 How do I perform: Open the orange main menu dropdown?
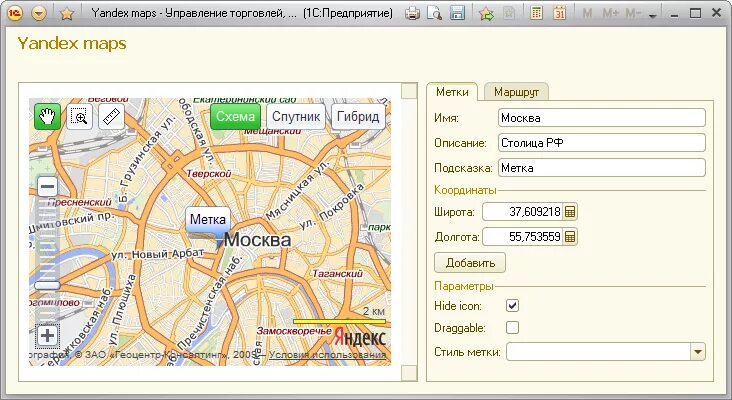coord(39,13)
